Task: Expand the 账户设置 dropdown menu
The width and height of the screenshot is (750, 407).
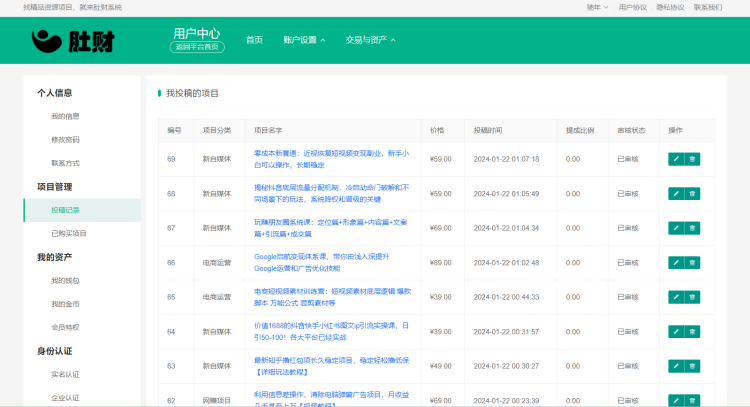Action: tap(304, 40)
